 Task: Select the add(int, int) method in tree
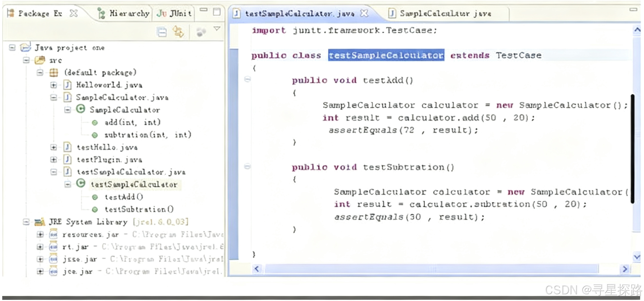(x=132, y=122)
